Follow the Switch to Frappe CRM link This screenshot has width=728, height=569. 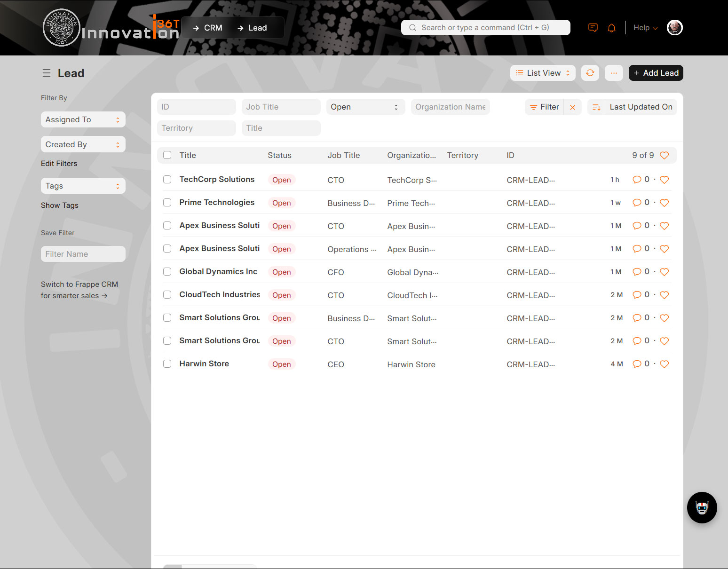[79, 290]
